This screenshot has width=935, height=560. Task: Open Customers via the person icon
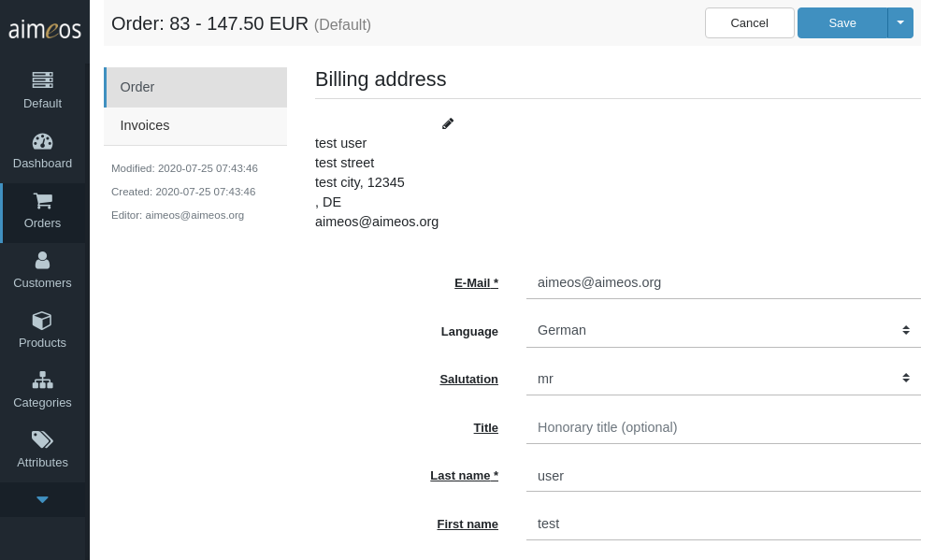(x=42, y=261)
